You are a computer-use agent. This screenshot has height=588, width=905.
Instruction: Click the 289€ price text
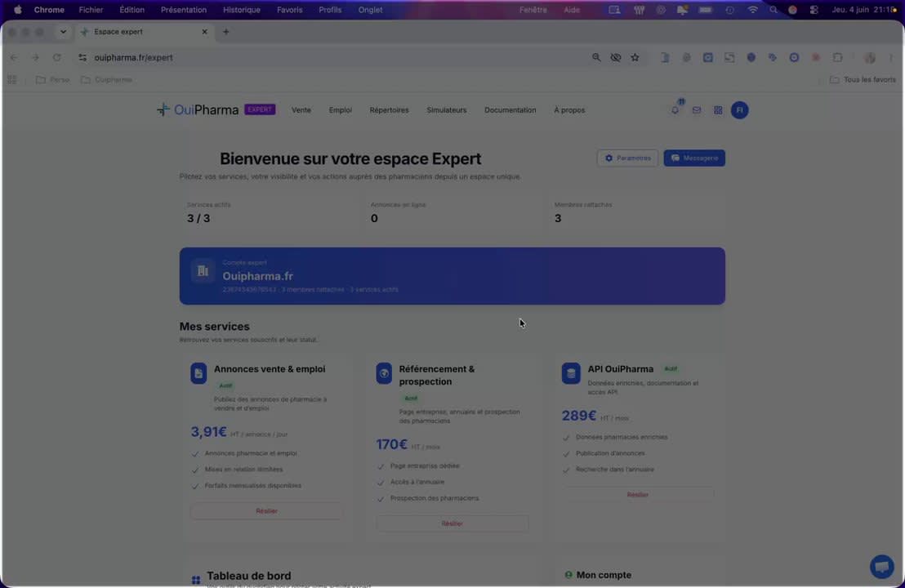(x=579, y=416)
